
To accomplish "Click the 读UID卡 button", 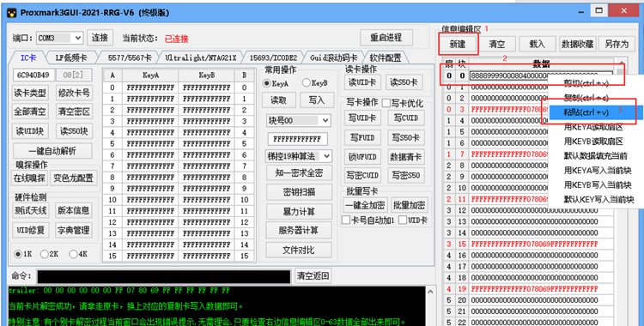I will [x=362, y=82].
